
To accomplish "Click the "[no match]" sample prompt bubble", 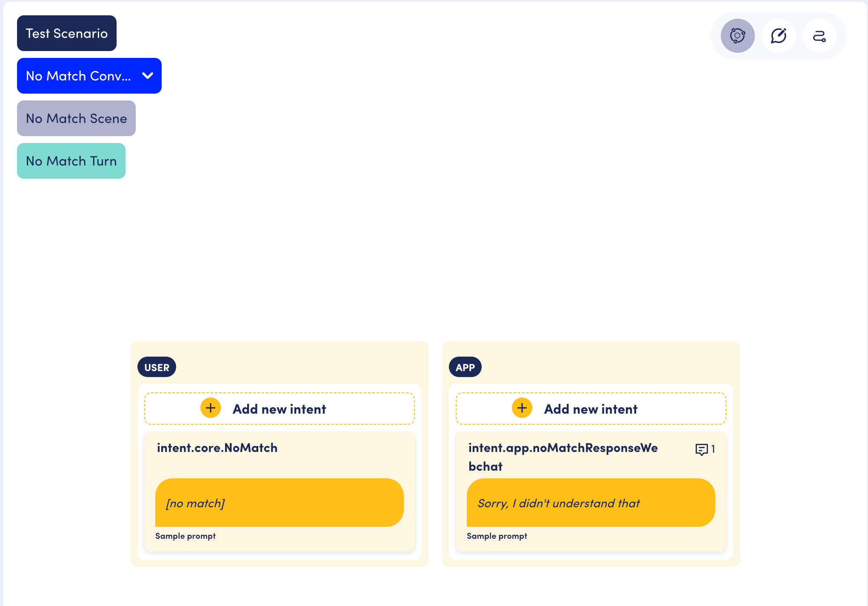I will [279, 503].
